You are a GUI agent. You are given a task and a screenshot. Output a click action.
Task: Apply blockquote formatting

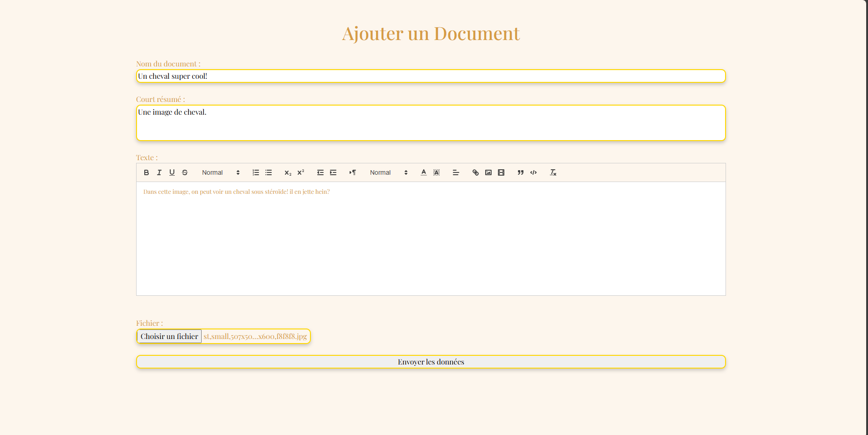(521, 172)
